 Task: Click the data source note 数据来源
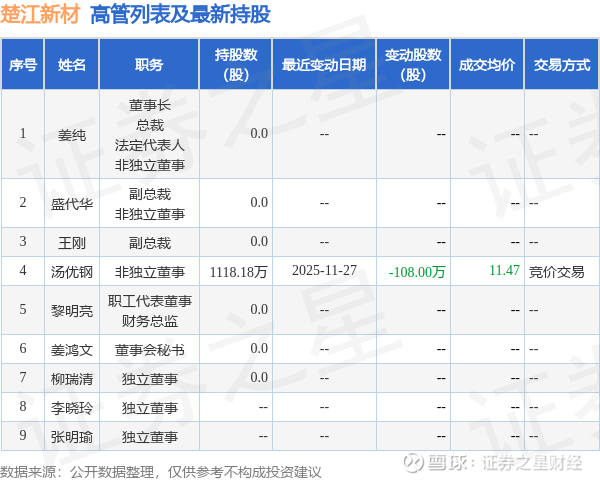click(161, 472)
